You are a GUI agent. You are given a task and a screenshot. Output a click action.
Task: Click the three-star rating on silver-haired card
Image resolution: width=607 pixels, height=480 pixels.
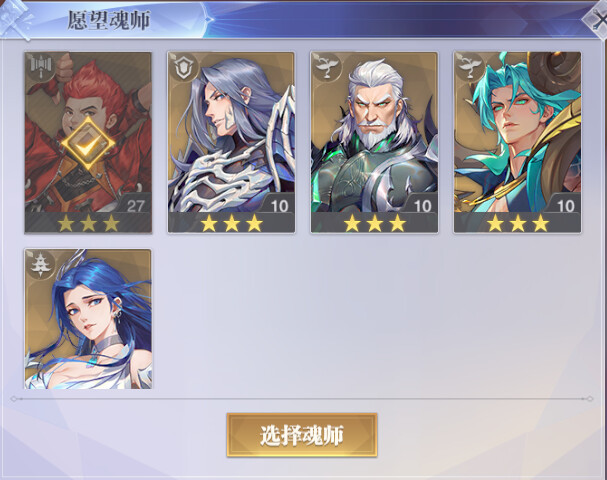231,223
